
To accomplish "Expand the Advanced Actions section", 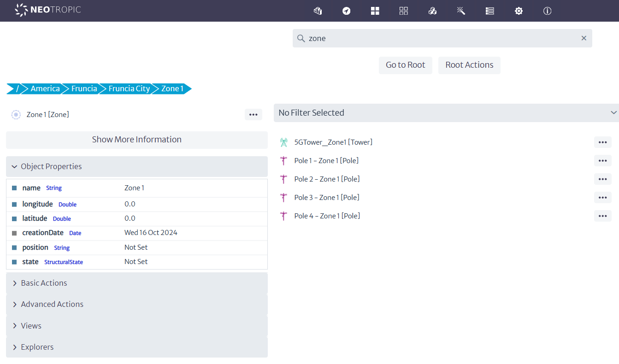I will point(136,305).
